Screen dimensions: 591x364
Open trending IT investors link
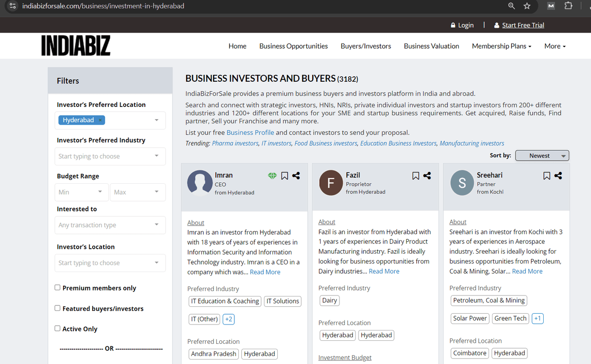point(276,143)
